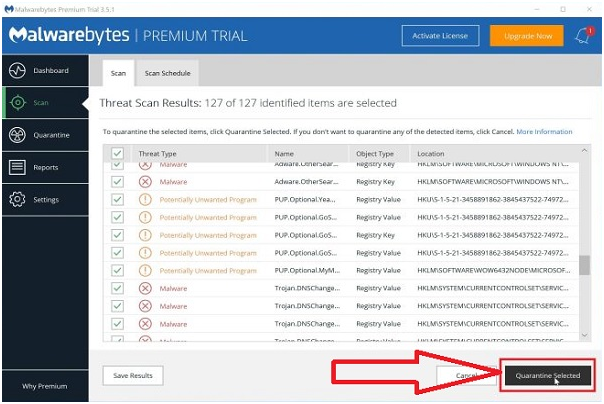
Task: Click Save Results button
Action: 133,376
